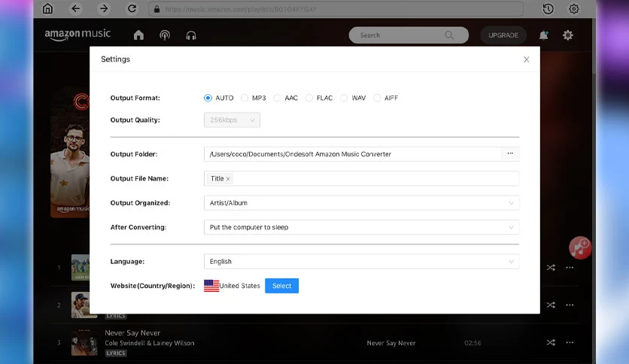Image resolution: width=629 pixels, height=364 pixels.
Task: Navigate forward with the right arrow
Action: (x=104, y=8)
